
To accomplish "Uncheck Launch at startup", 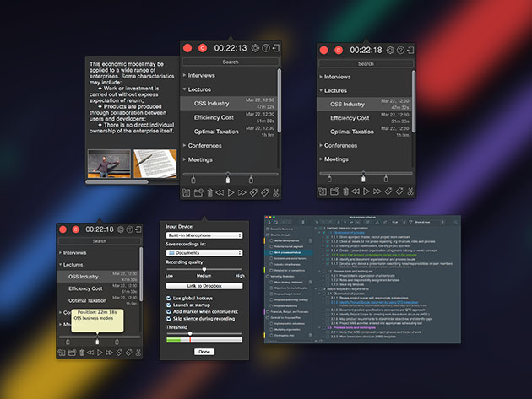I will [169, 305].
